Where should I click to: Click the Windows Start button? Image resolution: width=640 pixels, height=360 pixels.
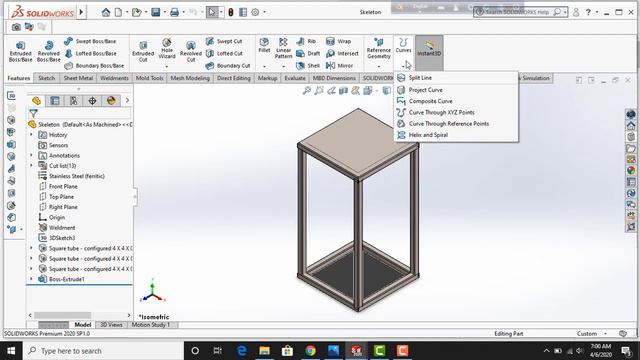point(11,351)
